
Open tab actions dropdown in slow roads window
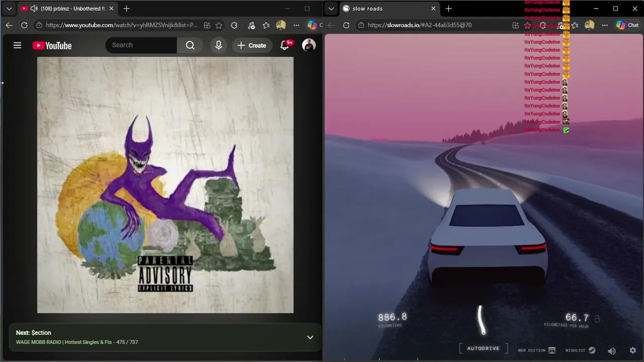click(x=331, y=9)
